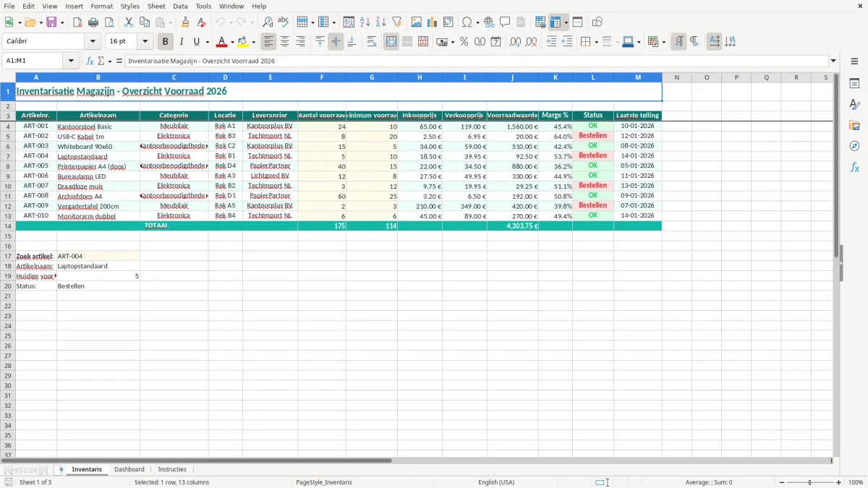Click the add new sheet button
Image resolution: width=868 pixels, height=488 pixels.
61,469
